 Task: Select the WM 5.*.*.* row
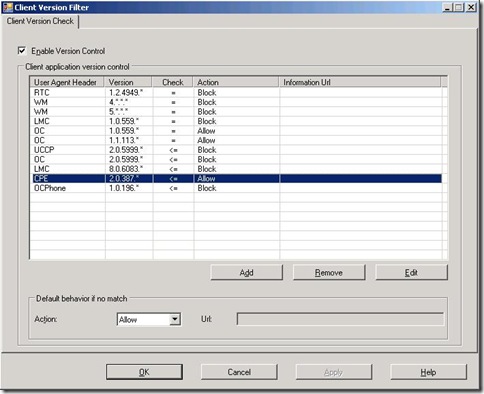(x=236, y=112)
